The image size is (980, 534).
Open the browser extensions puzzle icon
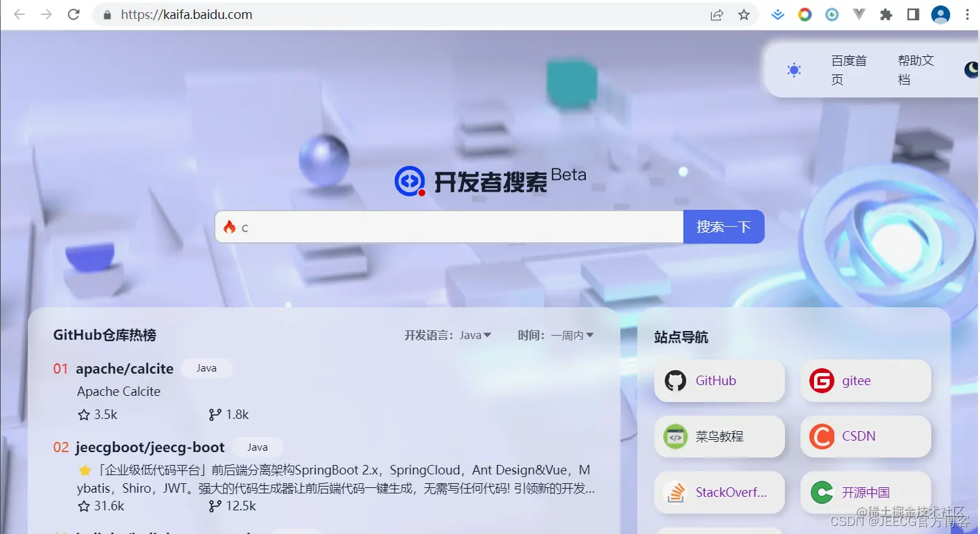tap(886, 15)
